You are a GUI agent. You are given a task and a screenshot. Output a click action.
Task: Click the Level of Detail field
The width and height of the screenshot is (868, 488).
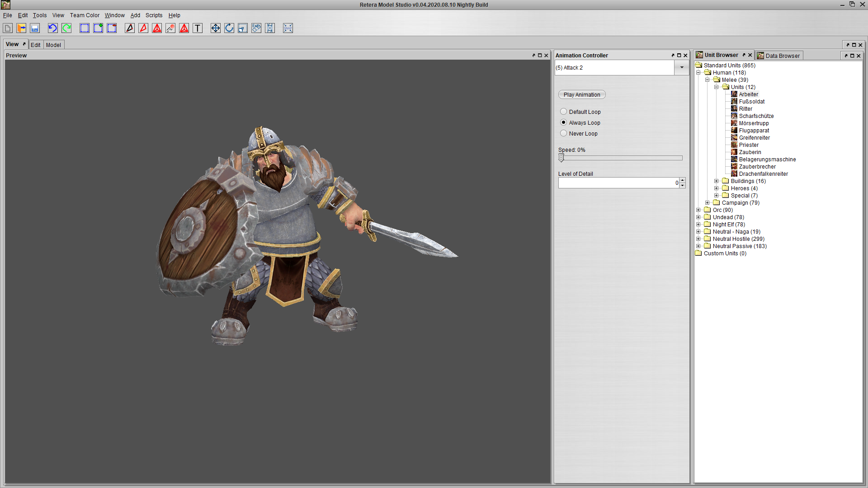tap(619, 183)
